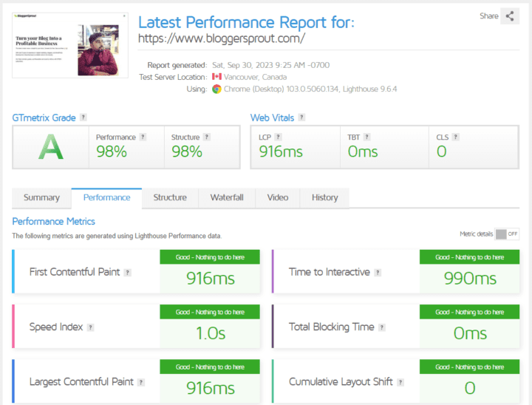Open Speed Index help icon
Image resolution: width=532 pixels, height=405 pixels.
[x=90, y=327]
